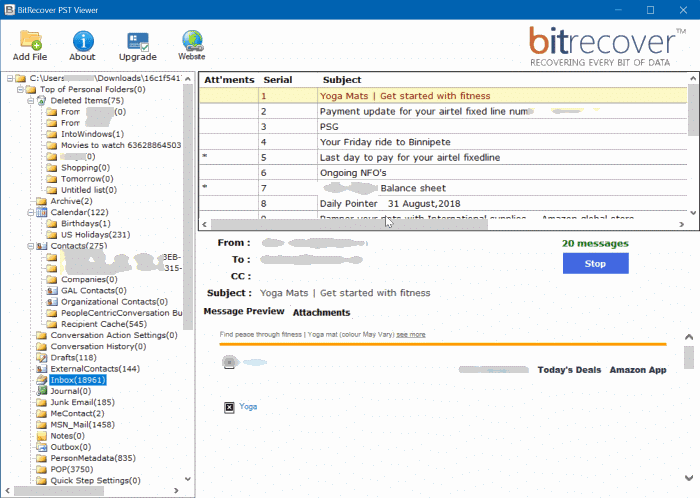Screen dimensions: 700x498
Task: Switch to the Message Preview tab
Action: (x=244, y=312)
